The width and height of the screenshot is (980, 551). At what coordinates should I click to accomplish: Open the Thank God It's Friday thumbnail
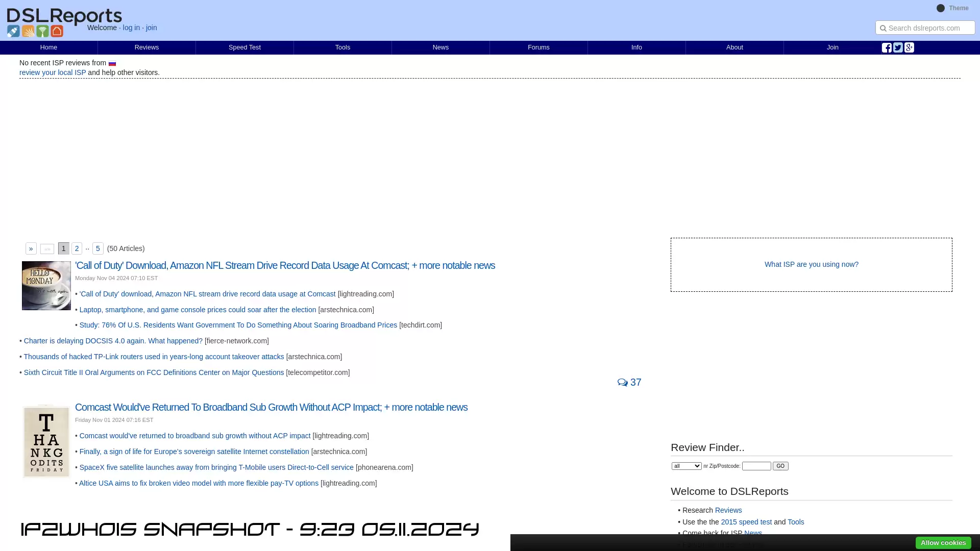coord(46,442)
